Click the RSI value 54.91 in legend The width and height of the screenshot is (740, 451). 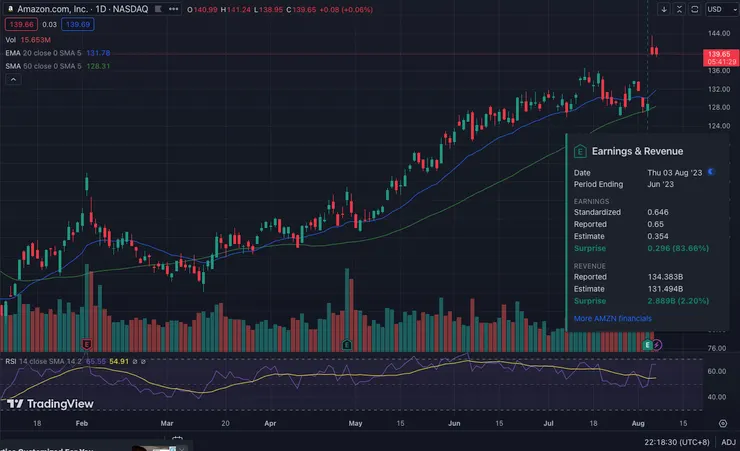[119, 361]
